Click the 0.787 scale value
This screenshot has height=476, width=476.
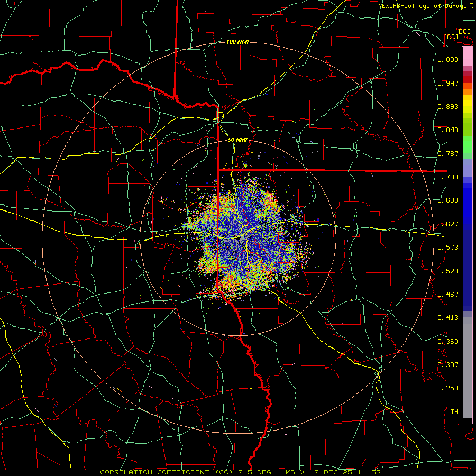click(448, 153)
